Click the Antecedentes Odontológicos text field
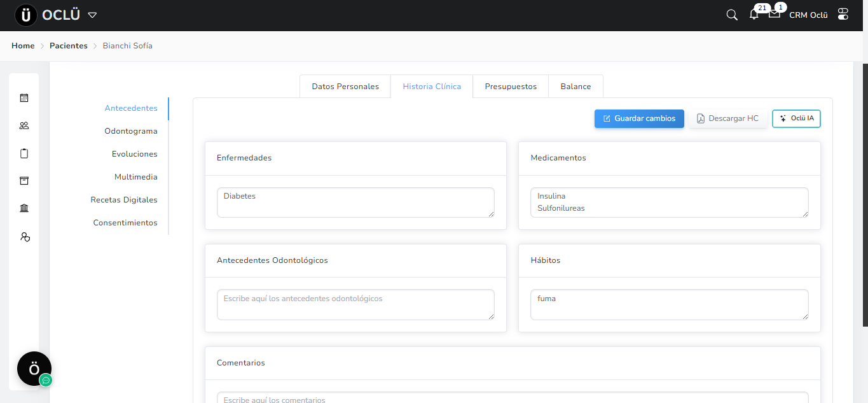The image size is (868, 403). click(x=355, y=305)
